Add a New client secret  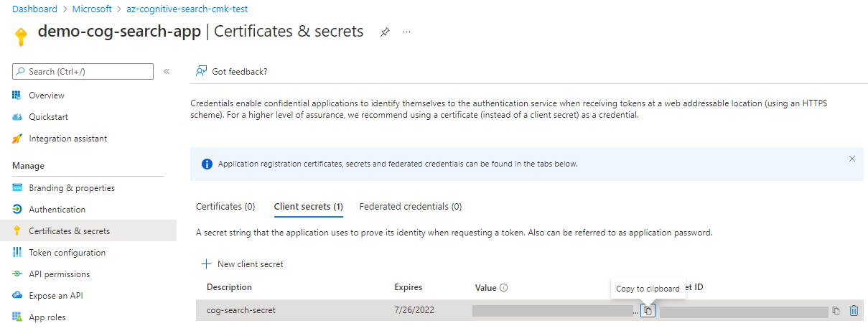(x=243, y=264)
